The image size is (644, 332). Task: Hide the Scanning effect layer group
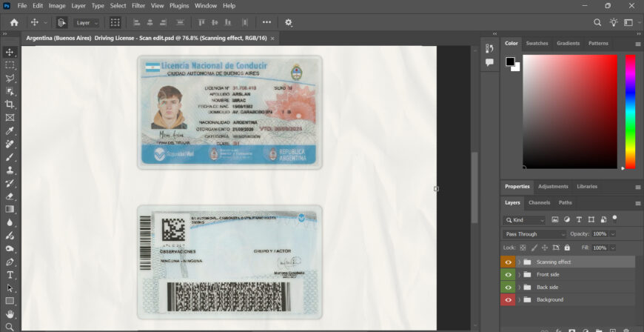click(x=508, y=262)
